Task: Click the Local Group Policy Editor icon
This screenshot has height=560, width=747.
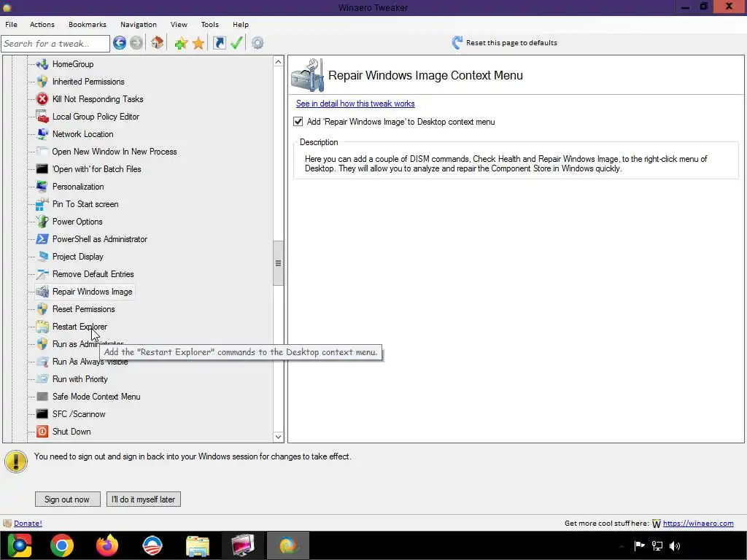Action: tap(42, 117)
